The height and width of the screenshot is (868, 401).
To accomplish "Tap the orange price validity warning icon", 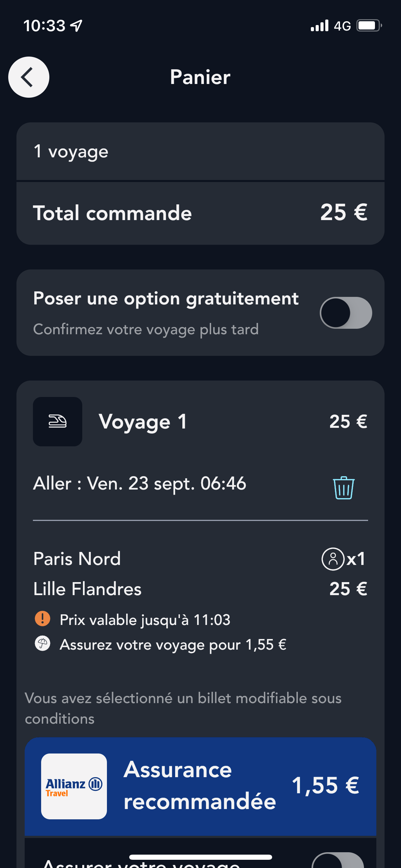I will pos(42,619).
